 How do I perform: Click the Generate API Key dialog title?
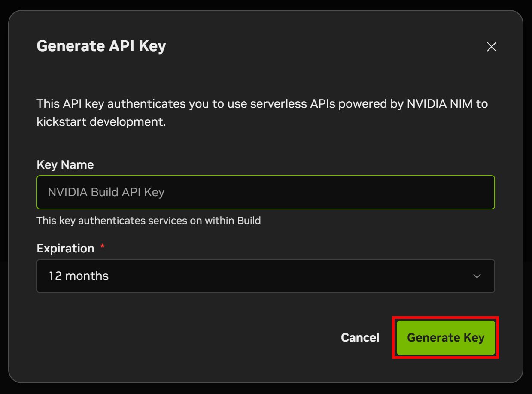(x=101, y=45)
